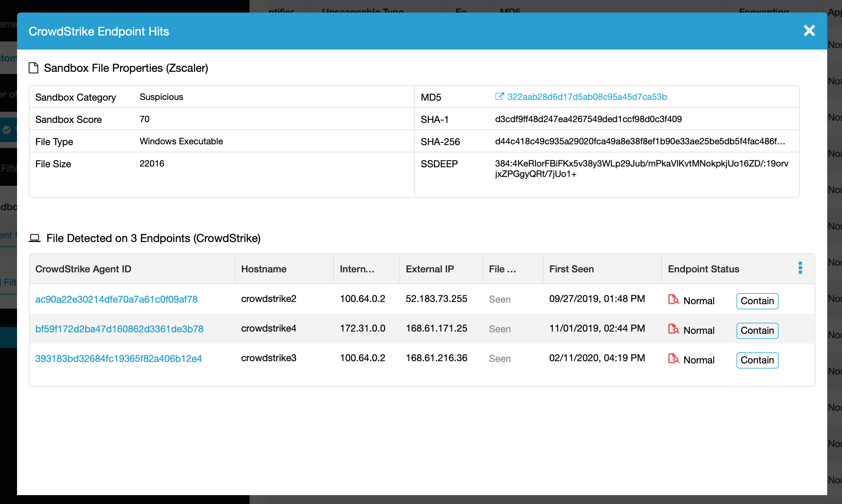The image size is (842, 504).
Task: Sort the table by First Seen column
Action: [571, 269]
